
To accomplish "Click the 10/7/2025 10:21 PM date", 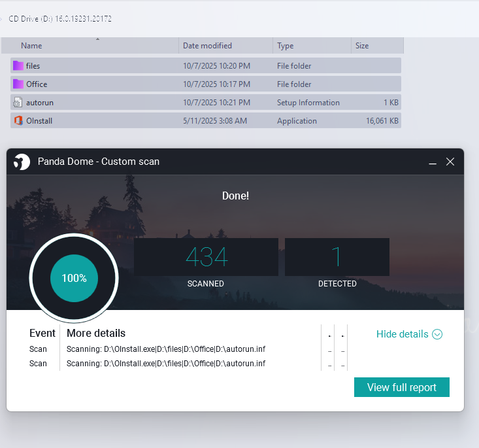I will (x=216, y=103).
